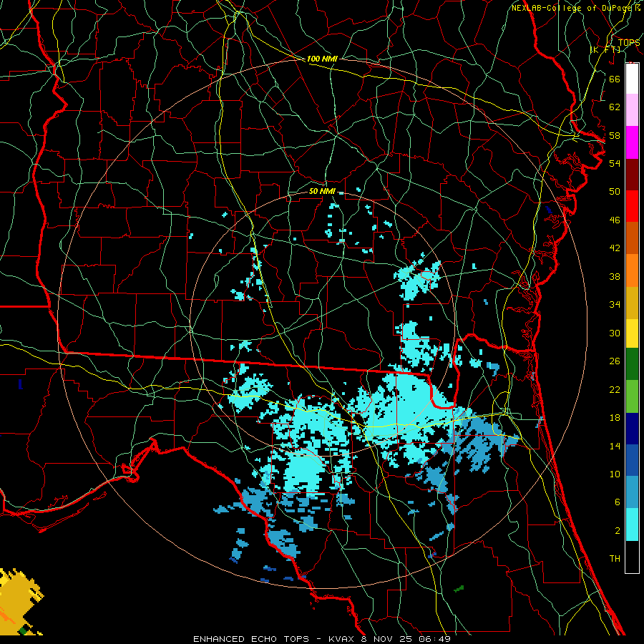Click the legend value '14'
Screen dimensions: 644x644
(x=615, y=446)
